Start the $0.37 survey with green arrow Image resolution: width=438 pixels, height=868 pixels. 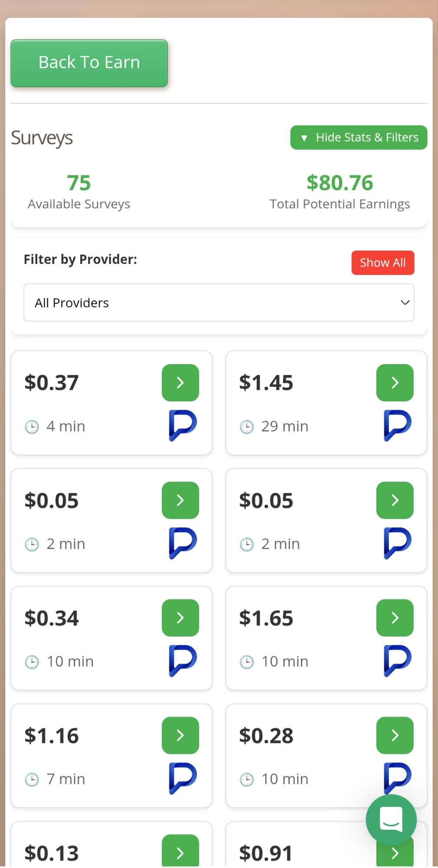[x=180, y=382]
